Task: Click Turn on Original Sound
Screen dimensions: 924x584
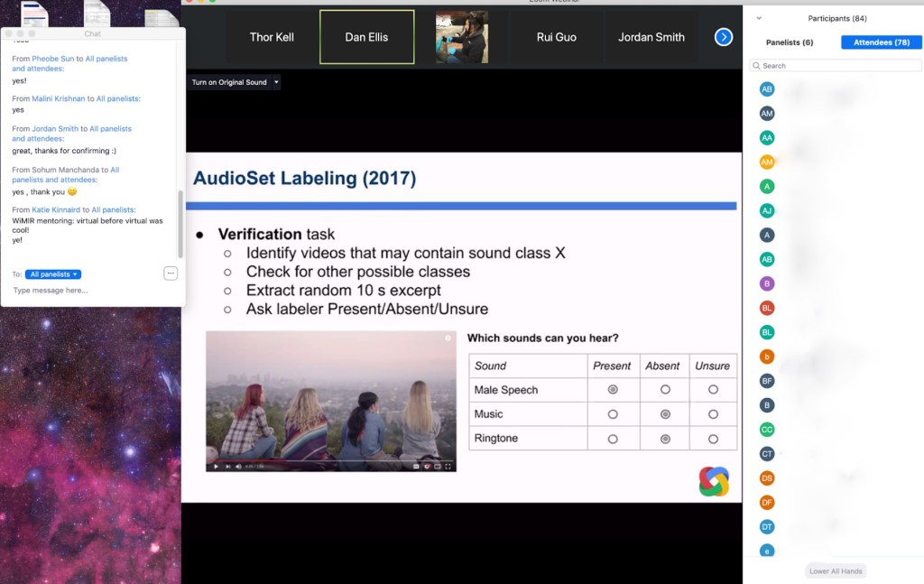Action: click(229, 82)
